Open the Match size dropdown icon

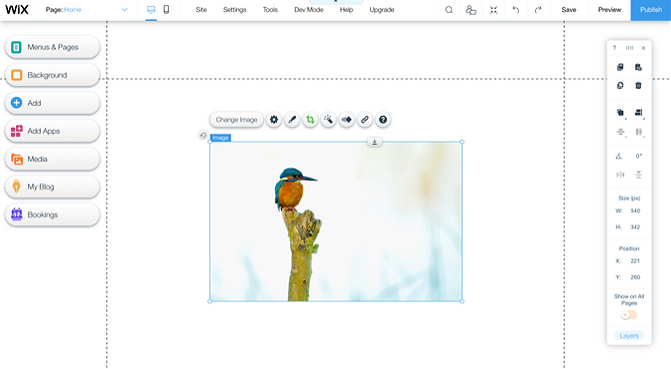pos(639,132)
